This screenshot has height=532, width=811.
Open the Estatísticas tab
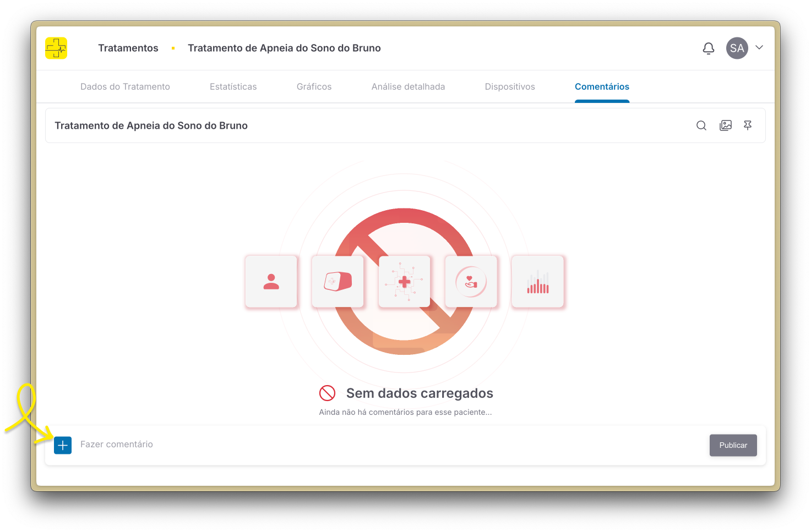pyautogui.click(x=233, y=87)
